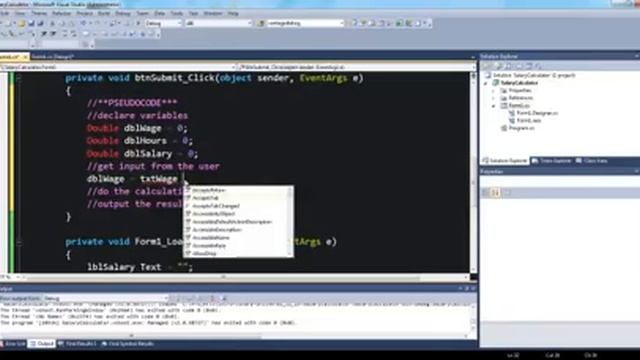This screenshot has width=640, height=360.
Task: Click View Class Diagram icon in Solution Explorer
Action: click(539, 66)
